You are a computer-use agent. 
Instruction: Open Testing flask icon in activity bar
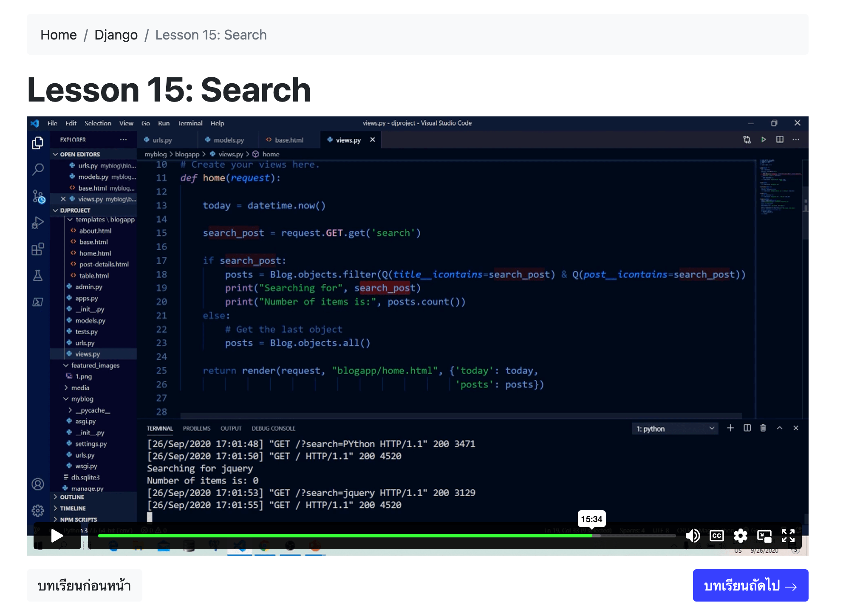[38, 275]
